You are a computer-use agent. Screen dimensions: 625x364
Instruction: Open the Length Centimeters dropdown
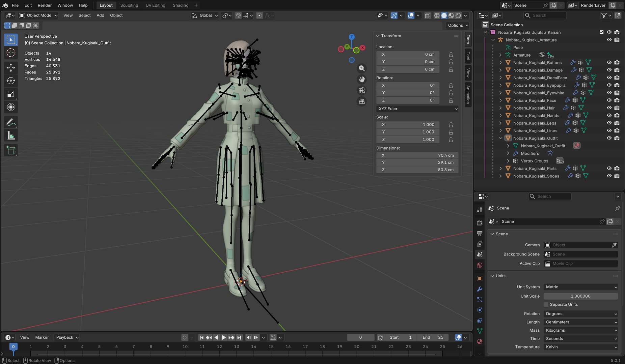pos(581,322)
